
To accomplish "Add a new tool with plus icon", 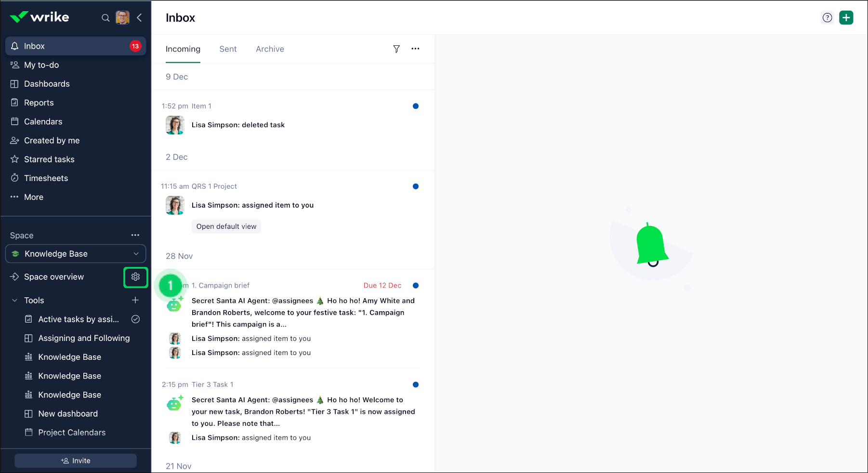I will [x=135, y=300].
